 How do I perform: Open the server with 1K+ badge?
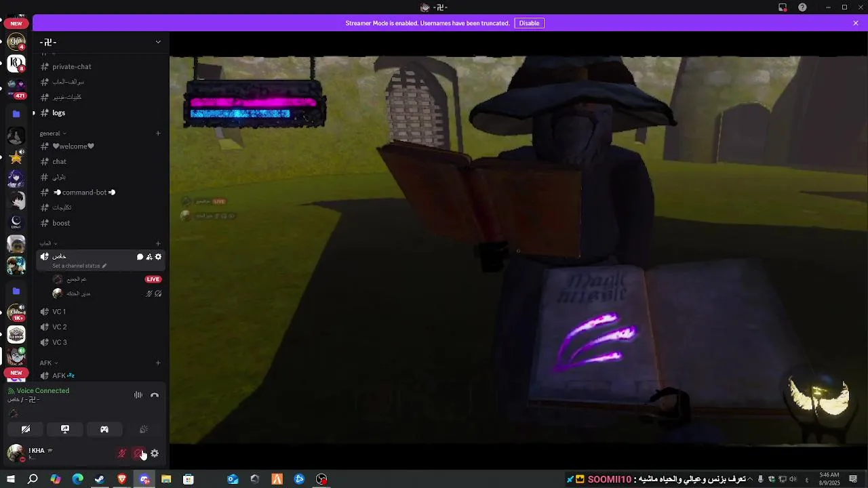pos(16,312)
